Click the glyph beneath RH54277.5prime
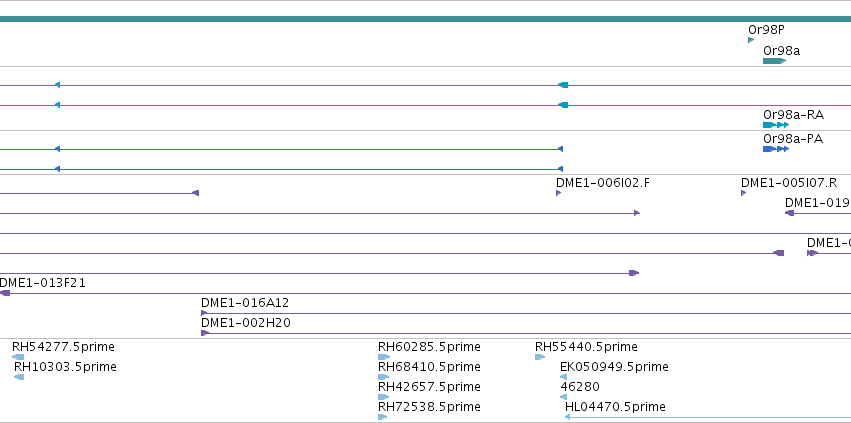The image size is (851, 423). pyautogui.click(x=18, y=357)
